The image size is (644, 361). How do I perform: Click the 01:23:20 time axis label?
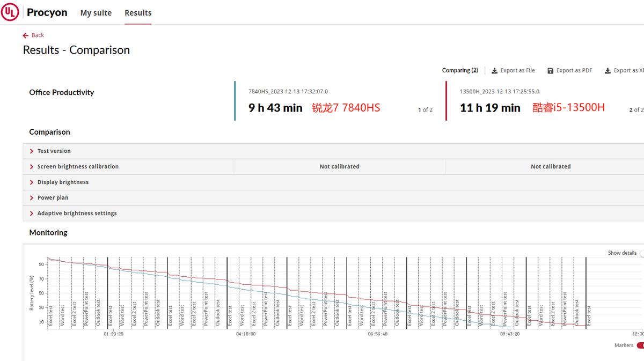[113, 334]
